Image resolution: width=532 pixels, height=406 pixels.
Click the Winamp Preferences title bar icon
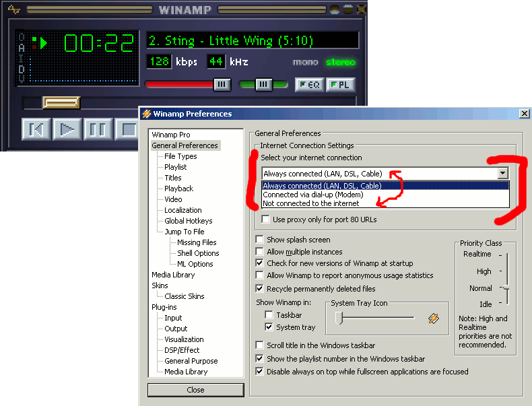coord(147,114)
